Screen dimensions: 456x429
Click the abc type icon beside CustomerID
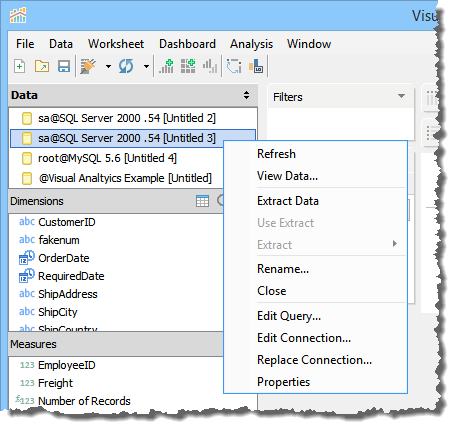click(27, 221)
